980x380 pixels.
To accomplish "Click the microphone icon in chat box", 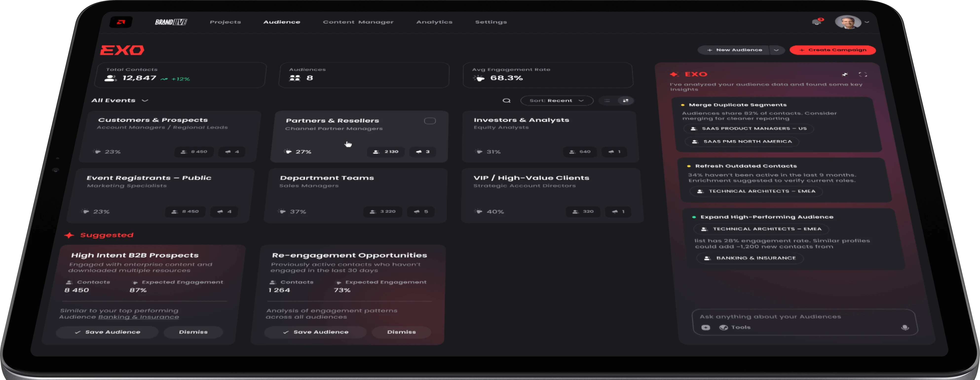I will (905, 327).
